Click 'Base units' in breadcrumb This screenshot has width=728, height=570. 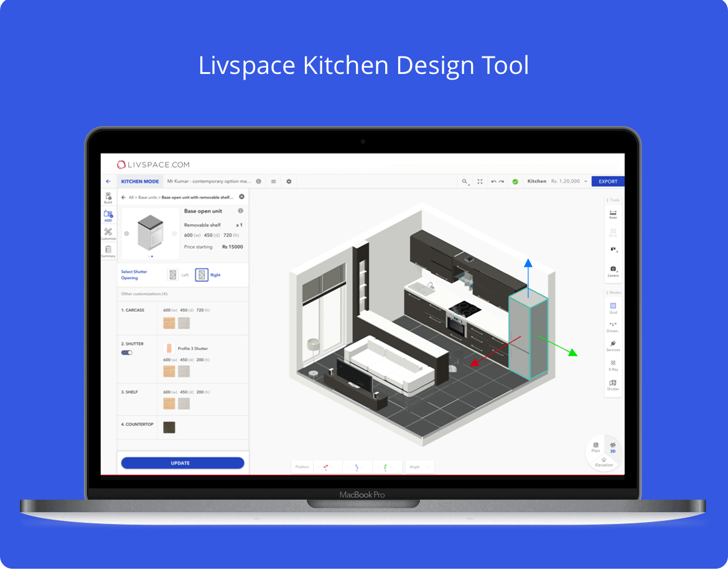[x=147, y=197]
